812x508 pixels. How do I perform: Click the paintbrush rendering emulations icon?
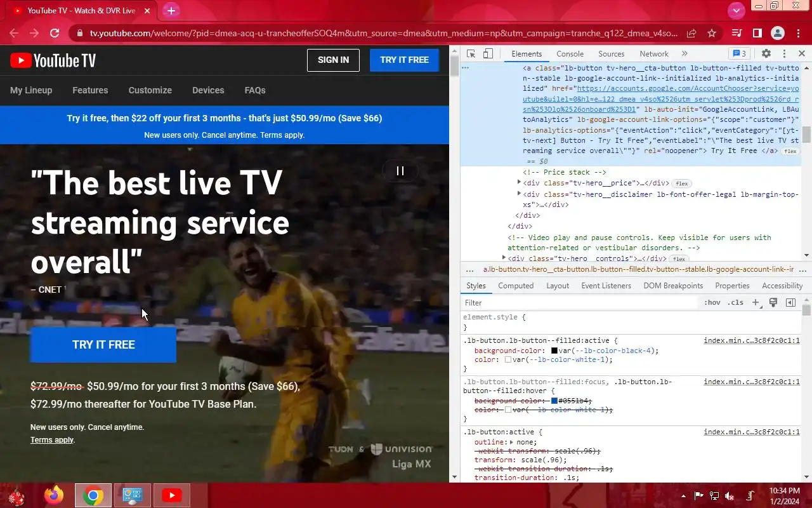pos(773,303)
